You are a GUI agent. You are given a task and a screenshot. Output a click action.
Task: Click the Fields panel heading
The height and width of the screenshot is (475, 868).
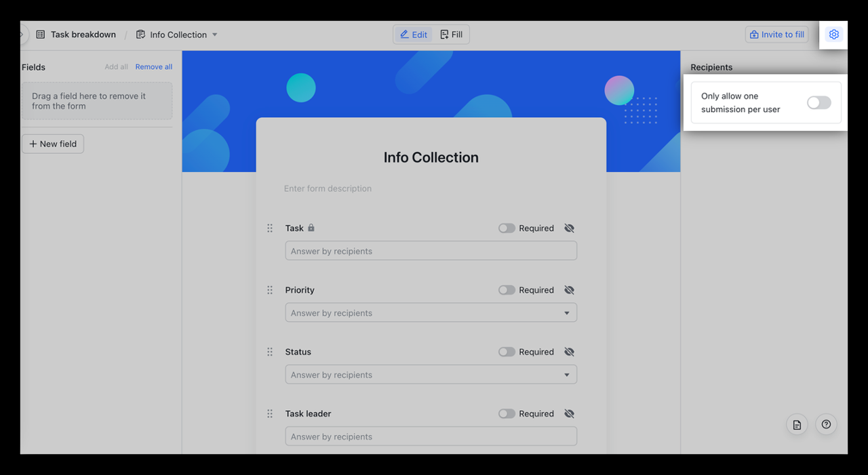tap(33, 67)
